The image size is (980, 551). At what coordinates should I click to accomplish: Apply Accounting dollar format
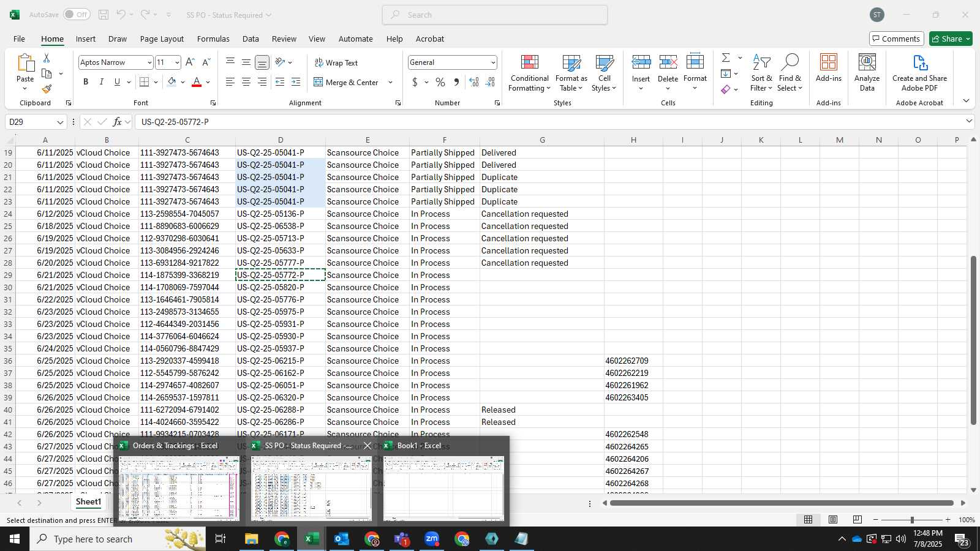[415, 82]
